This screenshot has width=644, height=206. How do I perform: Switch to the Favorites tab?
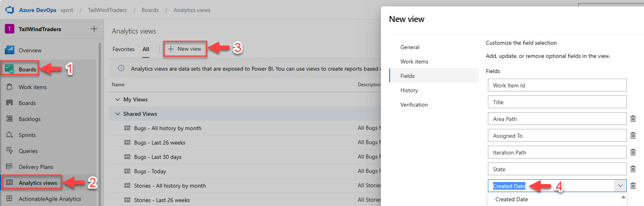click(x=123, y=49)
